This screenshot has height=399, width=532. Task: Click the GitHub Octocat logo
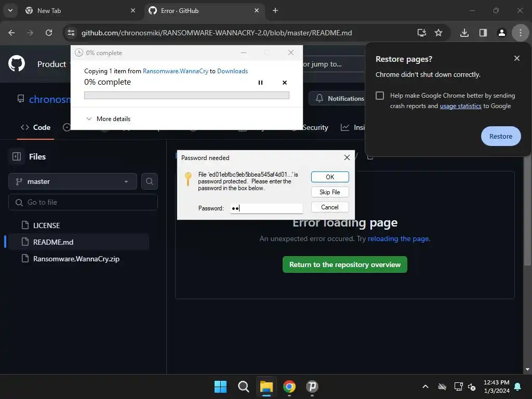pyautogui.click(x=17, y=63)
